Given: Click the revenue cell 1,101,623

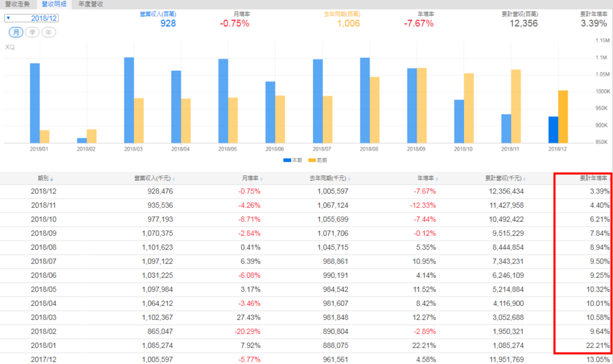Looking at the screenshot, I should pyautogui.click(x=157, y=248).
